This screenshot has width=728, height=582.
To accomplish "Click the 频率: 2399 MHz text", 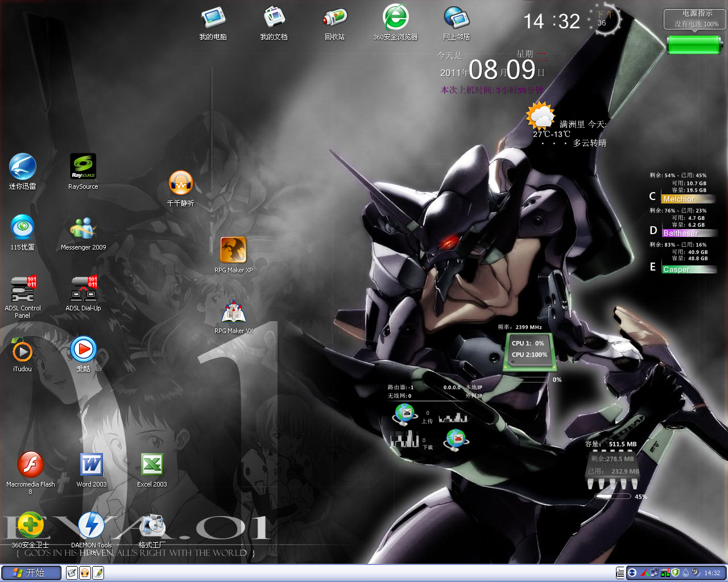I will tap(520, 327).
